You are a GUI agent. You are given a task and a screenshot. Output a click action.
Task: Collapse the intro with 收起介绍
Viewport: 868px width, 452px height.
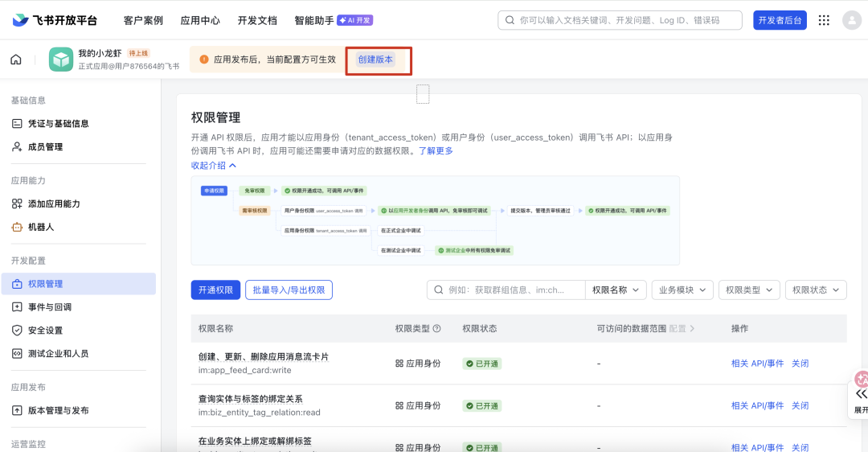(214, 165)
